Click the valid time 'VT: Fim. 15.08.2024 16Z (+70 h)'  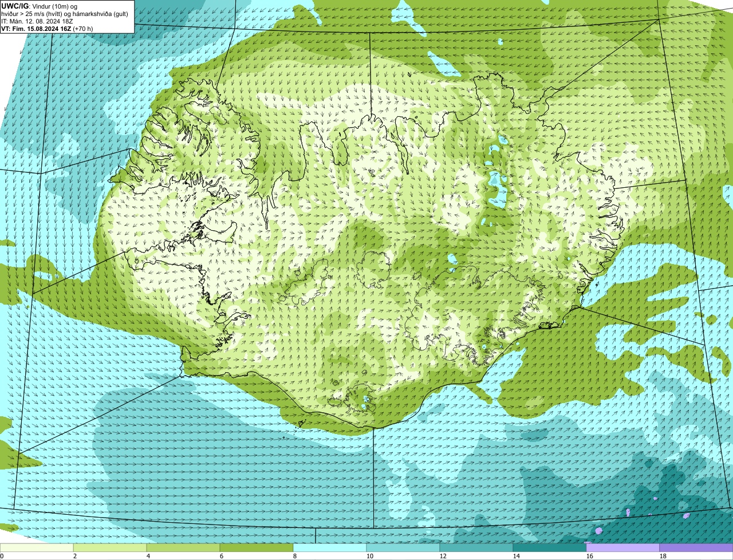47,28
